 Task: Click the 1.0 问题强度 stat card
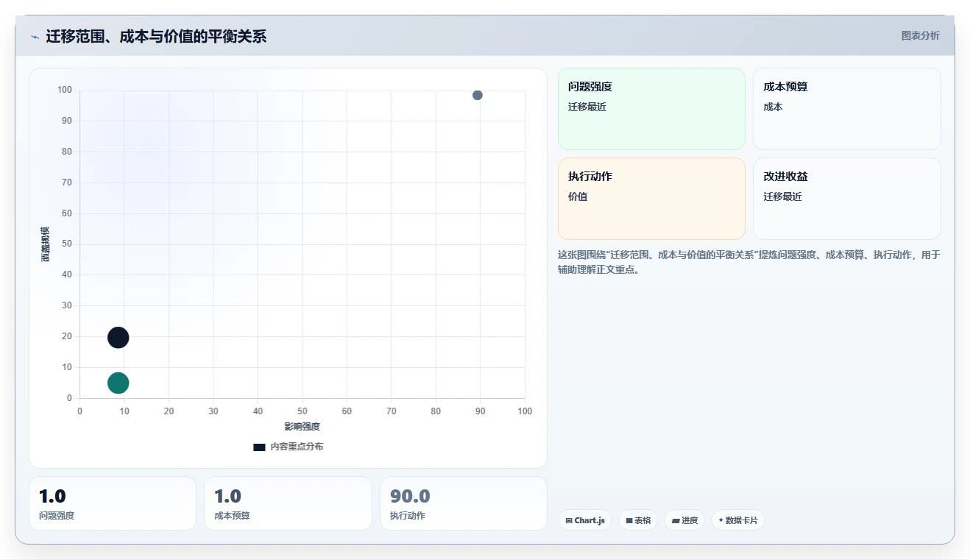click(113, 503)
